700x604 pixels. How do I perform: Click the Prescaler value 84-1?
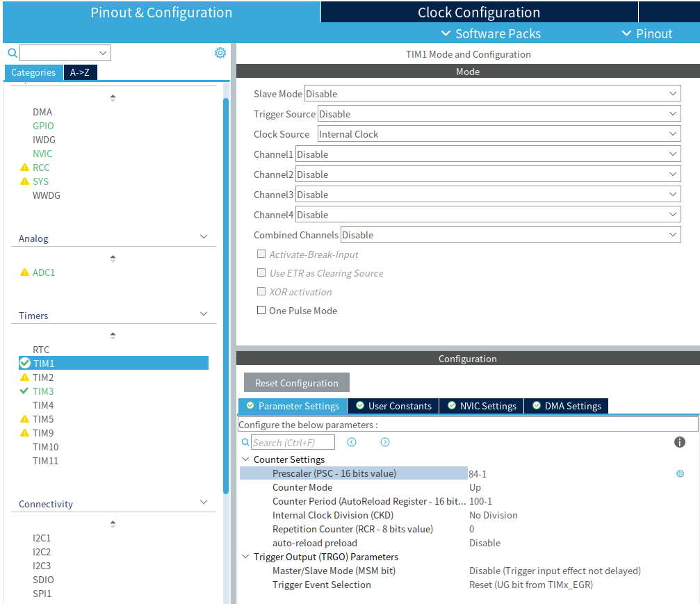(x=478, y=473)
